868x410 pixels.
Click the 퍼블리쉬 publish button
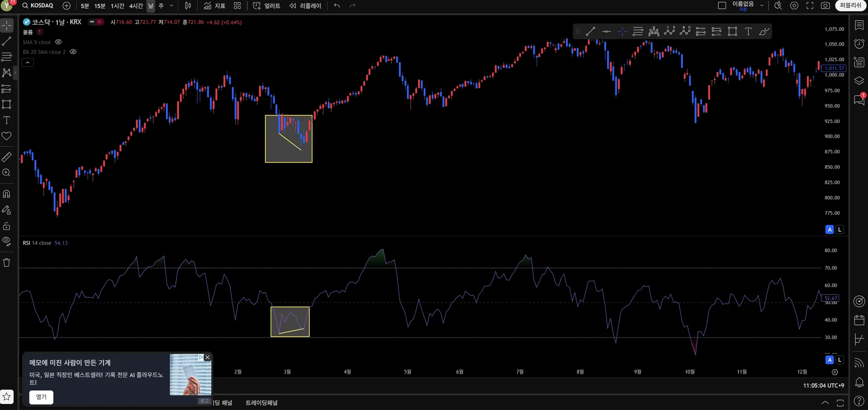tap(850, 5)
